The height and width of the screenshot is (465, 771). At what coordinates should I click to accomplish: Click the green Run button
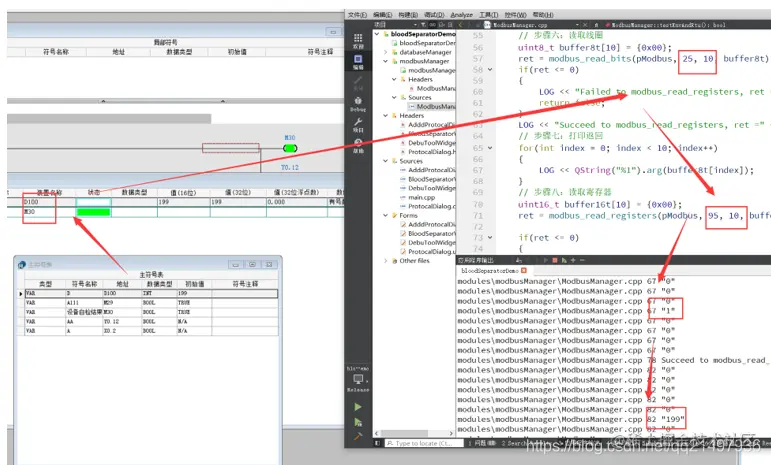click(357, 407)
